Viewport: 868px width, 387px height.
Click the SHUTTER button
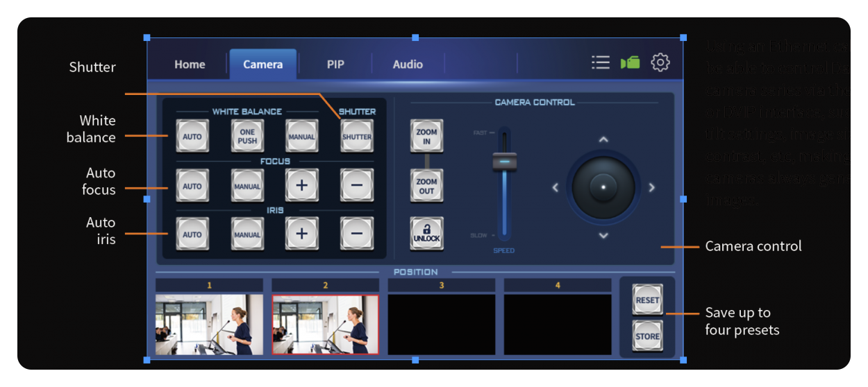357,136
